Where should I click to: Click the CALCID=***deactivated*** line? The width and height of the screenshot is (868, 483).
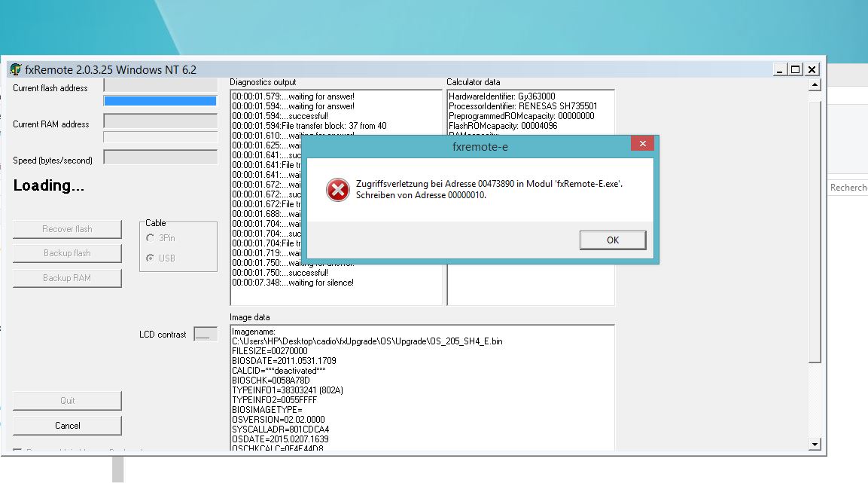pyautogui.click(x=279, y=371)
